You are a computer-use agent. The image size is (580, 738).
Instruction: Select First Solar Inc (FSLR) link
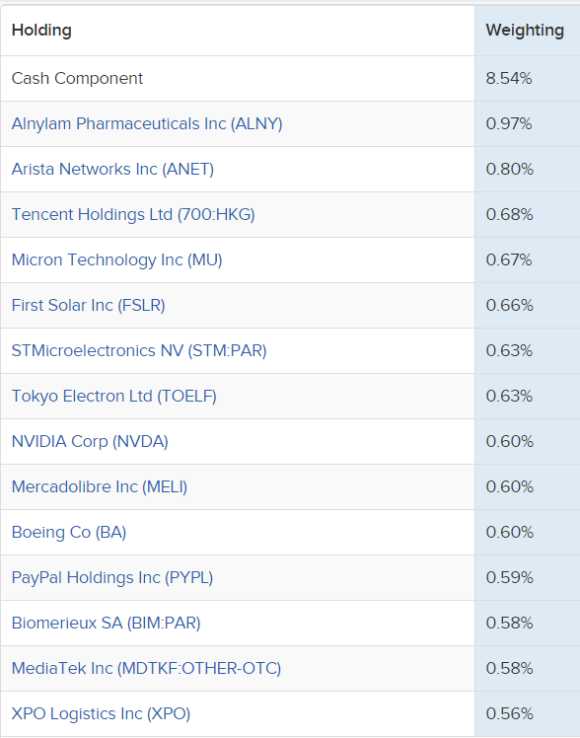(89, 305)
